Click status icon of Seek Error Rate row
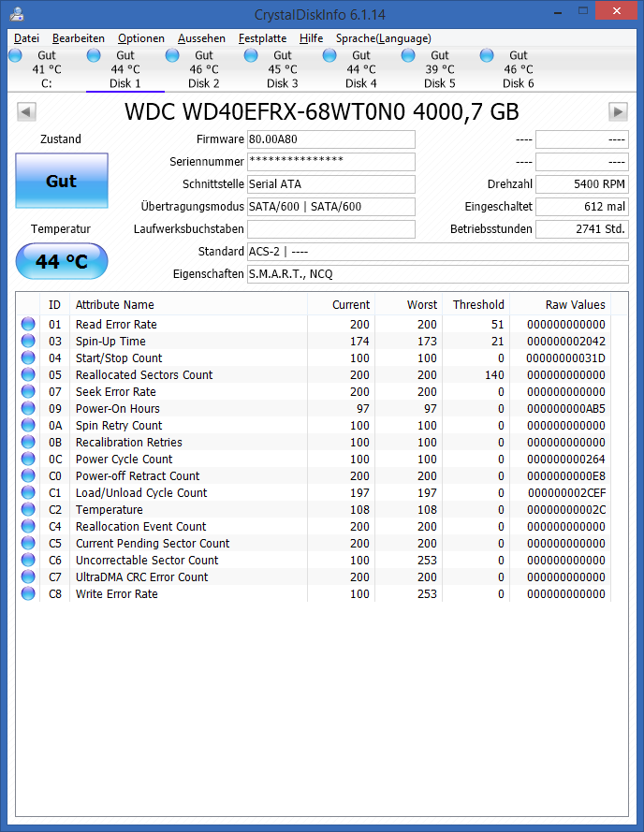This screenshot has width=644, height=832. [28, 391]
